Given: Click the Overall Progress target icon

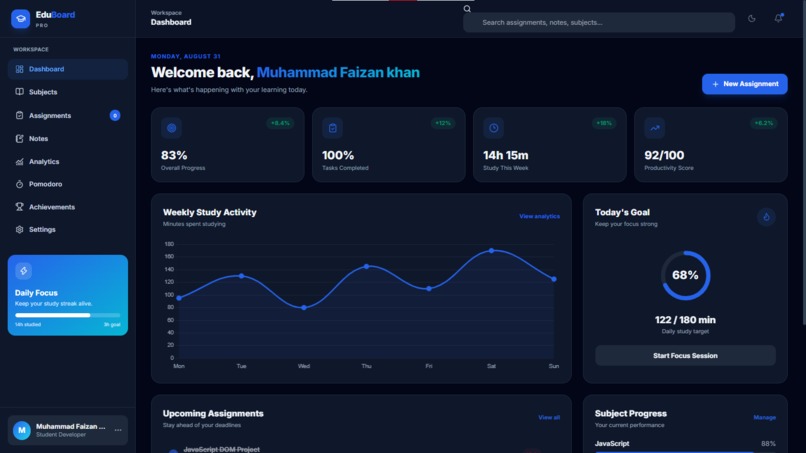Looking at the screenshot, I should (x=171, y=128).
